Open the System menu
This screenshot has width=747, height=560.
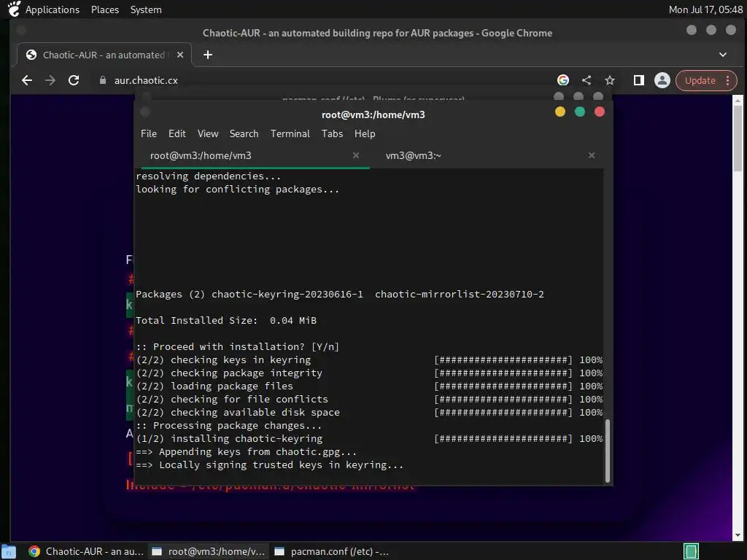(x=146, y=9)
